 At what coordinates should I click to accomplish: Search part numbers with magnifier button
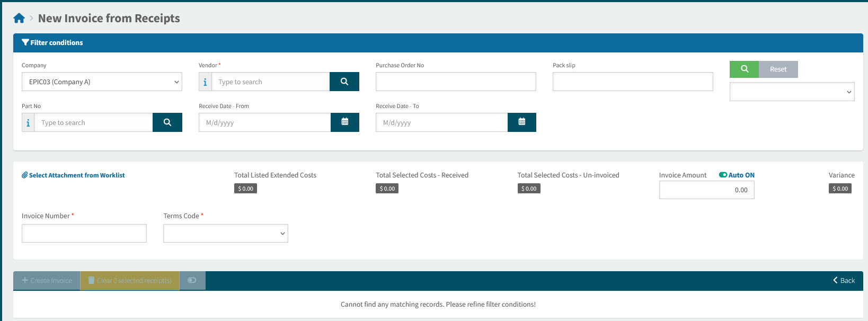click(x=167, y=122)
